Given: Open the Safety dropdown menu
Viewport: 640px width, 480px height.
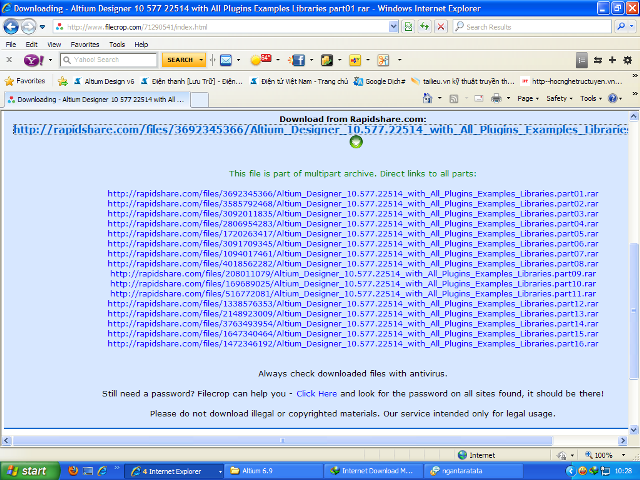Looking at the screenshot, I should [x=559, y=98].
